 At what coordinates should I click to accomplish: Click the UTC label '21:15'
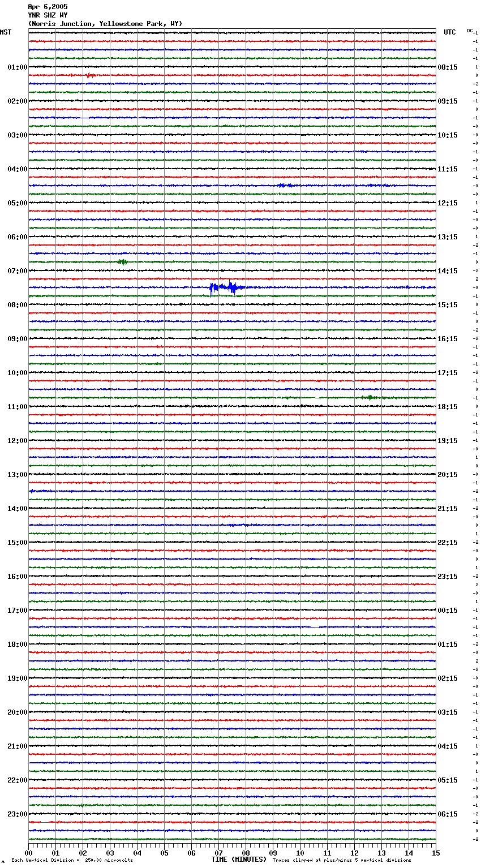[448, 509]
